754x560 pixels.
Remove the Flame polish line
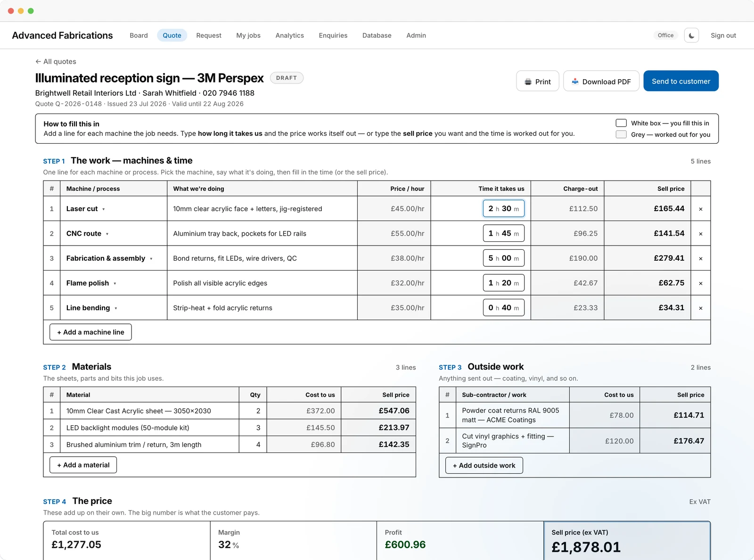click(x=701, y=283)
